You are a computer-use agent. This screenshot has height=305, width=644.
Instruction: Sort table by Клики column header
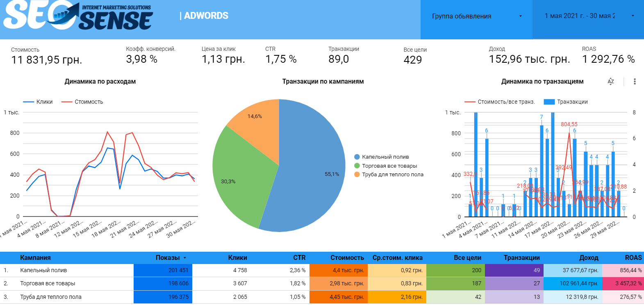[238, 257]
